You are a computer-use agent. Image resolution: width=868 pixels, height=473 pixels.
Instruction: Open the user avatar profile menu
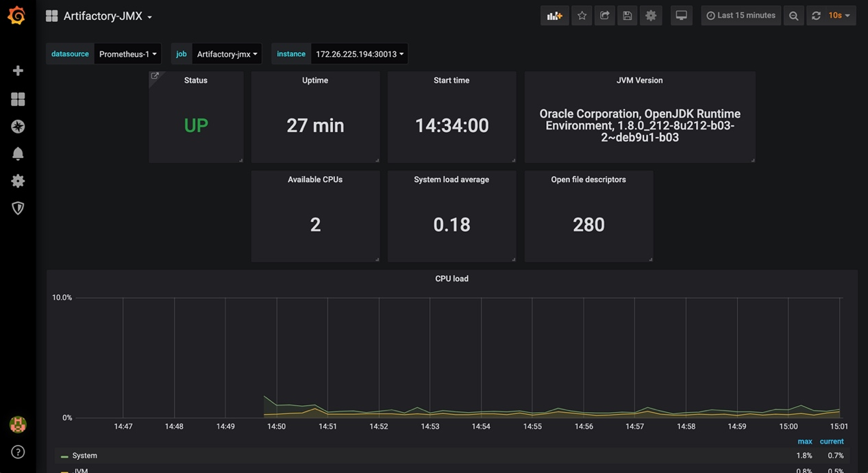18,424
